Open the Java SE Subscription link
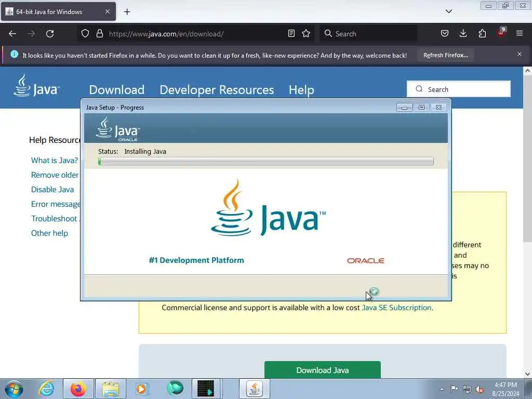 click(x=396, y=308)
